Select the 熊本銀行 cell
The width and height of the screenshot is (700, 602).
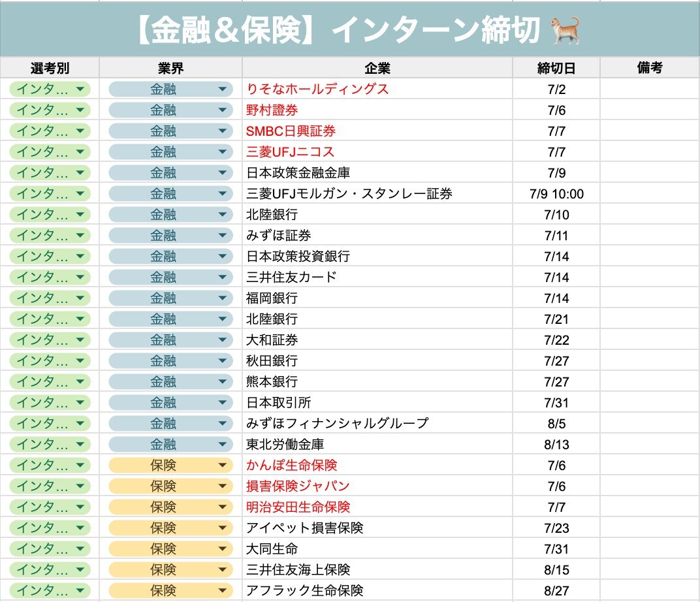click(x=377, y=381)
